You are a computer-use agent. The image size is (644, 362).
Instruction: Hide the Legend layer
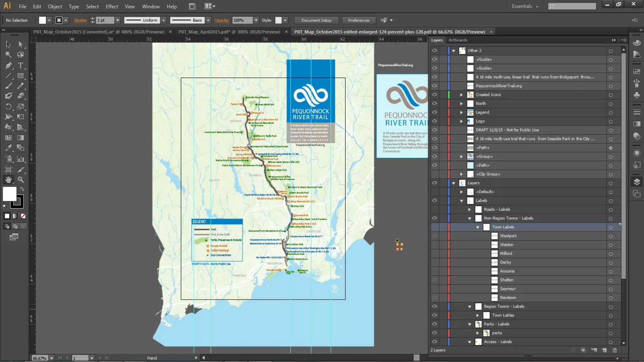click(435, 112)
